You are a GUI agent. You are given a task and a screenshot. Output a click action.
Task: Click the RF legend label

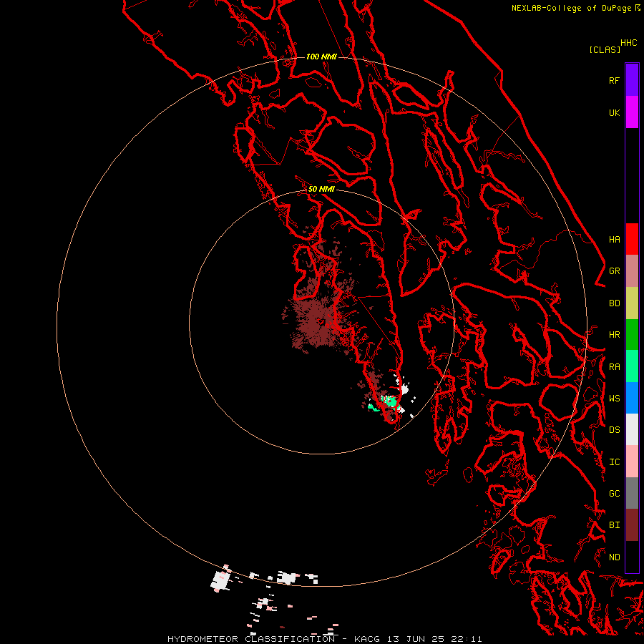click(614, 80)
